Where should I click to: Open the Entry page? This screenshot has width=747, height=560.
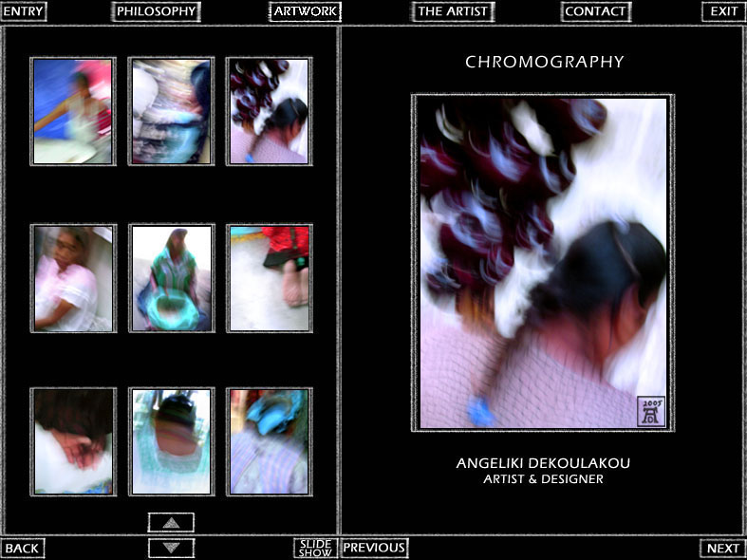coord(24,11)
